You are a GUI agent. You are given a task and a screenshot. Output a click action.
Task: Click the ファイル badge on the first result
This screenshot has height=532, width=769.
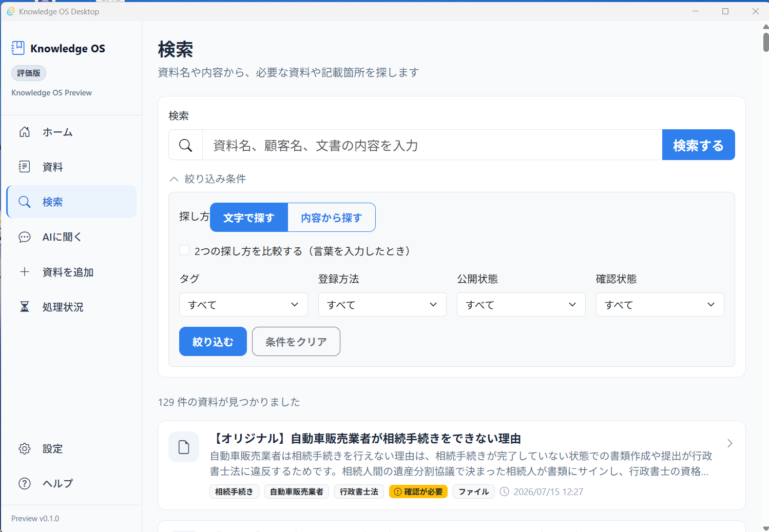coord(474,491)
